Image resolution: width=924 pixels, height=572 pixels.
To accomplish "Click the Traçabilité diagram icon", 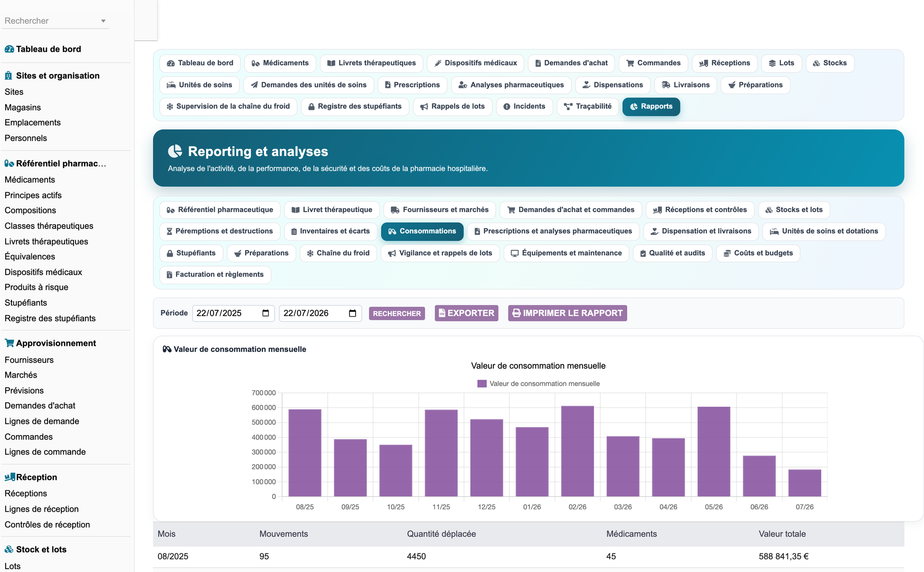I will 568,106.
